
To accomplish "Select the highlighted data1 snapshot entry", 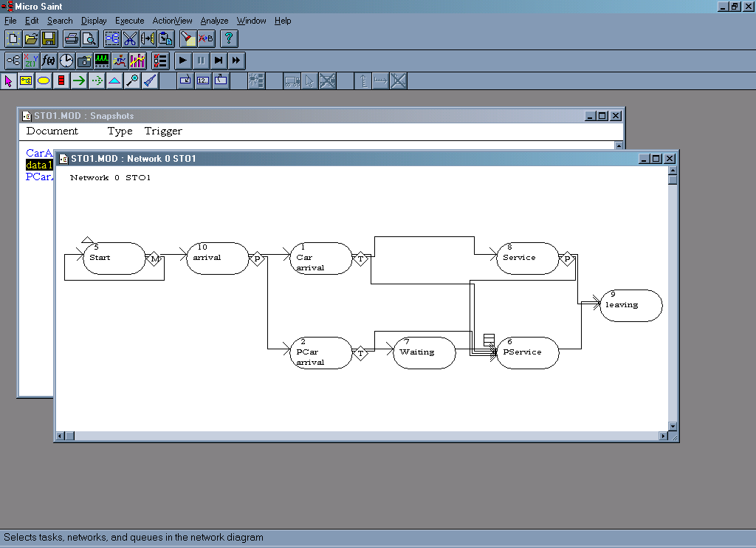I will click(39, 165).
